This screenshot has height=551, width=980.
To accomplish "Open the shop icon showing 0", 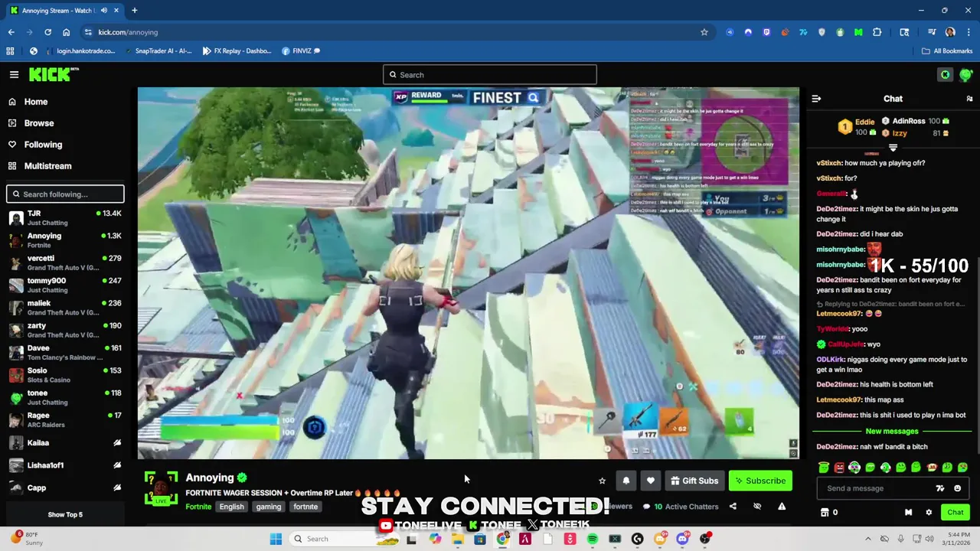I will click(829, 513).
